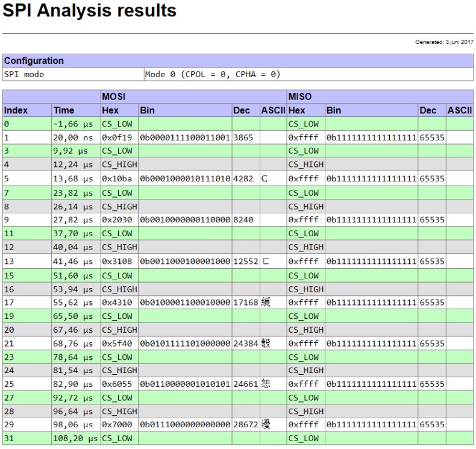476x449 pixels.
Task: Click the SPI mode label cell
Action: tap(24, 74)
